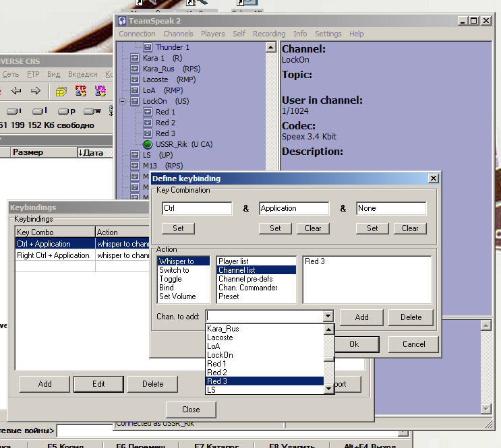This screenshot has width=501, height=448.
Task: Open the Сеть menu in CNS window
Action: click(11, 74)
